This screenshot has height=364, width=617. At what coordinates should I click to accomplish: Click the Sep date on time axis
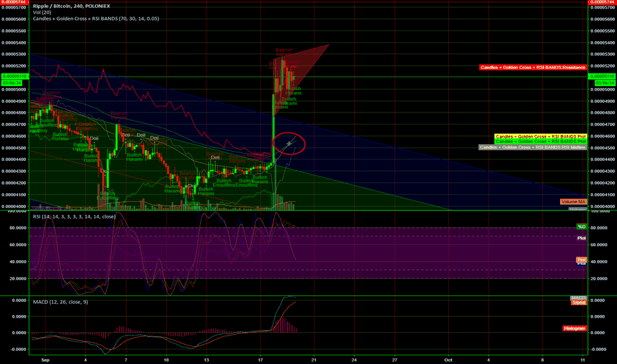pyautogui.click(x=45, y=359)
